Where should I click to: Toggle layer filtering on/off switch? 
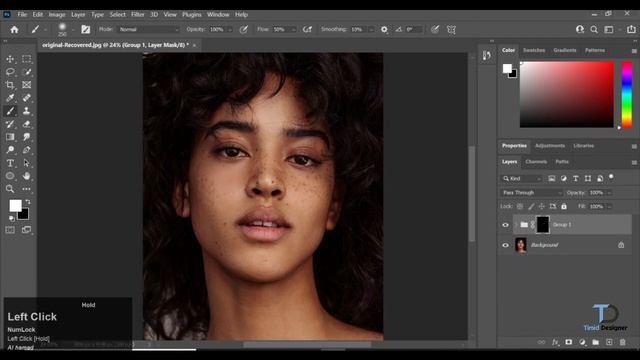[x=611, y=178]
